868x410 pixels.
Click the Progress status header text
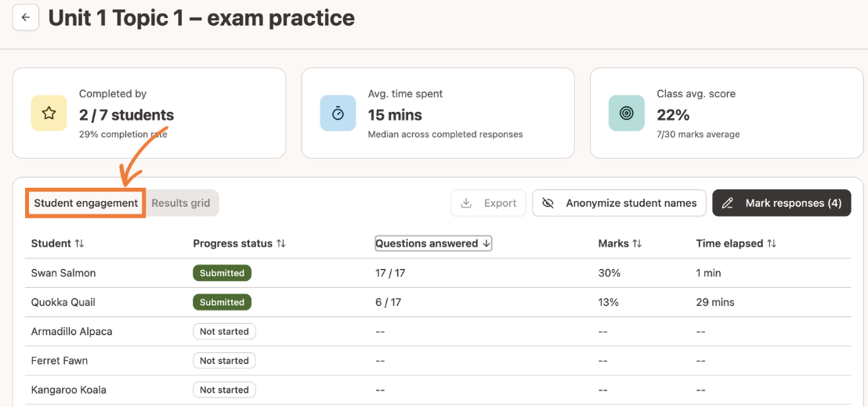click(233, 243)
